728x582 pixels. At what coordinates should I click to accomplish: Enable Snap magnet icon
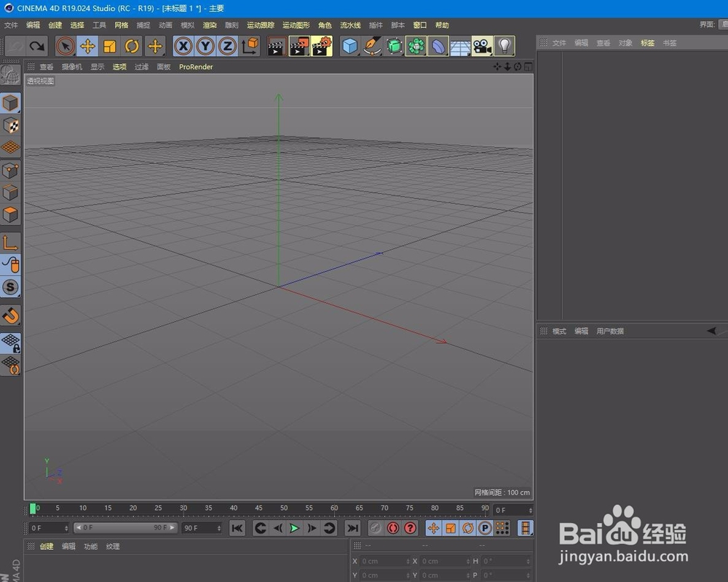(x=10, y=315)
